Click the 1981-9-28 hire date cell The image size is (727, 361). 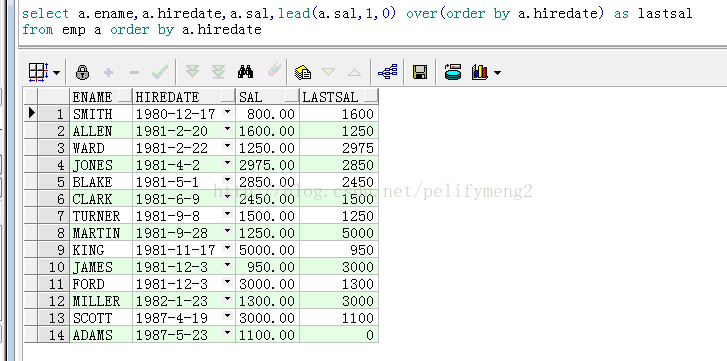(x=184, y=233)
